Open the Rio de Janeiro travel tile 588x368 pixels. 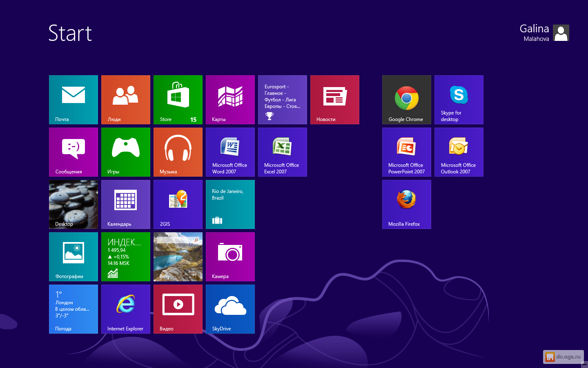pyautogui.click(x=230, y=204)
